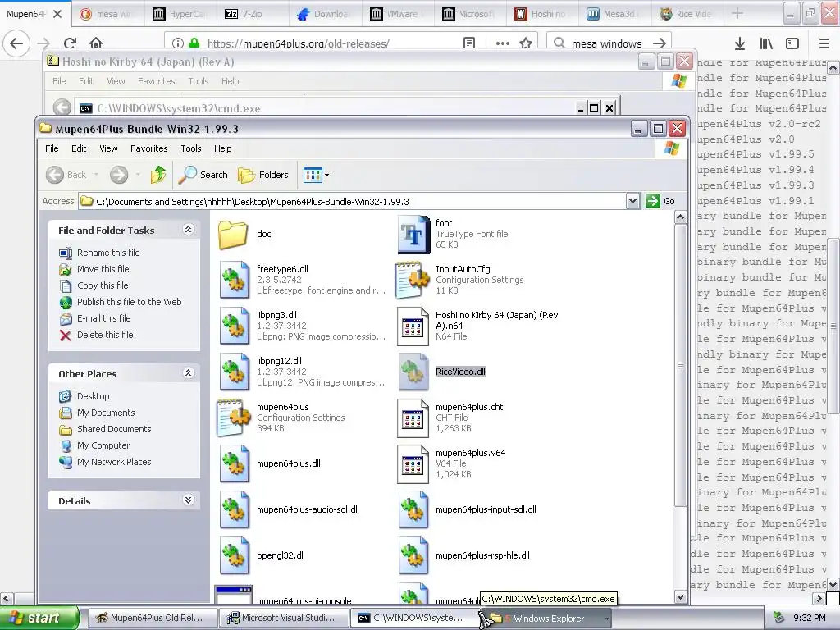Switch to cmd.exe taskbar item
The image size is (840, 630).
(414, 618)
